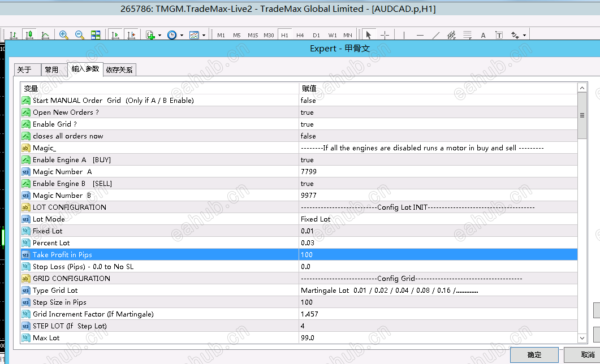Select Enable Engine B [SELL] row
The image size is (600, 364).
click(299, 183)
